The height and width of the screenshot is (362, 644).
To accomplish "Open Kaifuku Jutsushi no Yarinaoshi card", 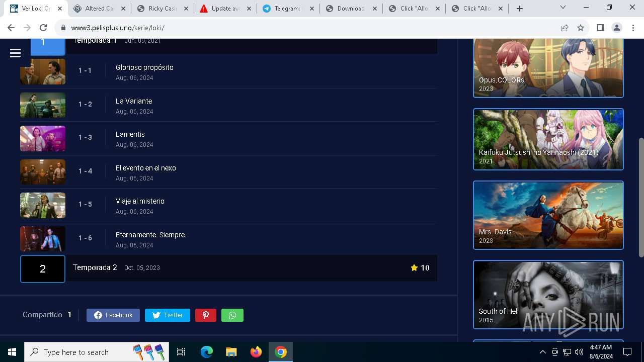I will click(x=548, y=139).
